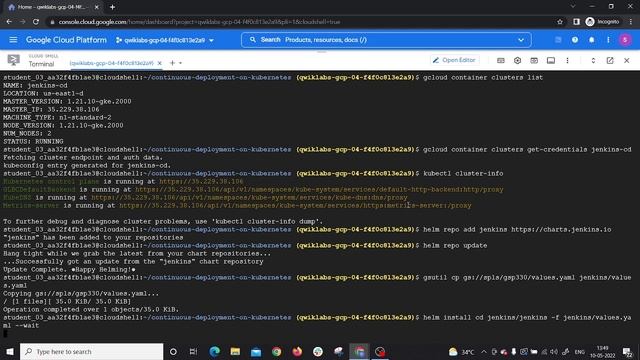Click the Google Cloud Platform logo text
Viewport: 640px width, 360px height.
point(66,40)
